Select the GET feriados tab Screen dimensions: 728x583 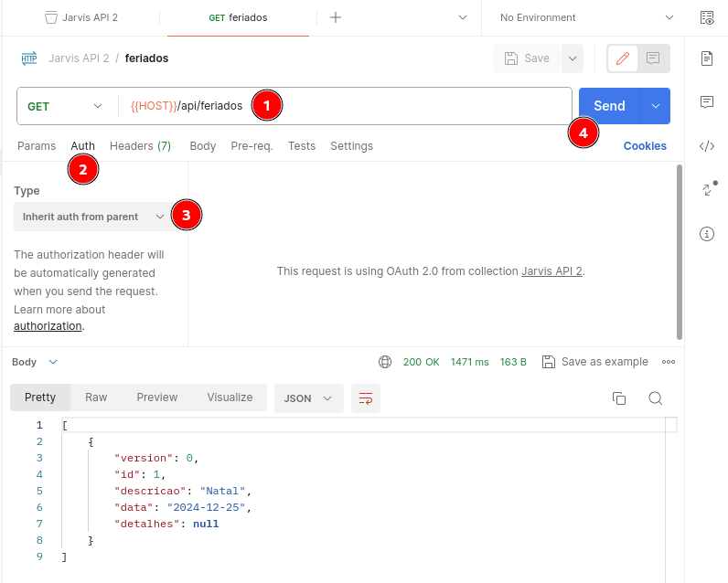(x=238, y=17)
